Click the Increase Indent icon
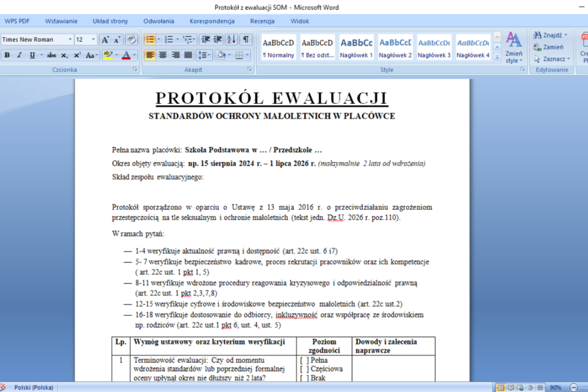Screen dimensions: 588x392 [x=218, y=39]
